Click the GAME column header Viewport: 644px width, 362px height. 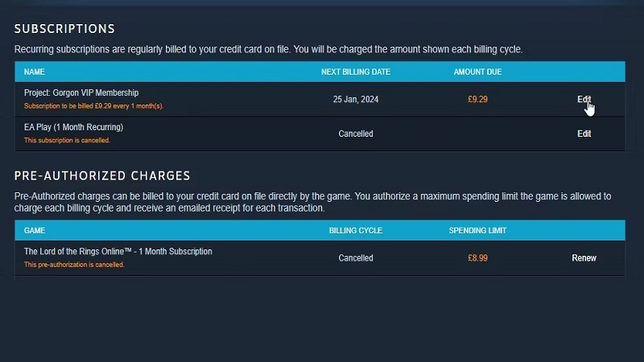point(35,231)
